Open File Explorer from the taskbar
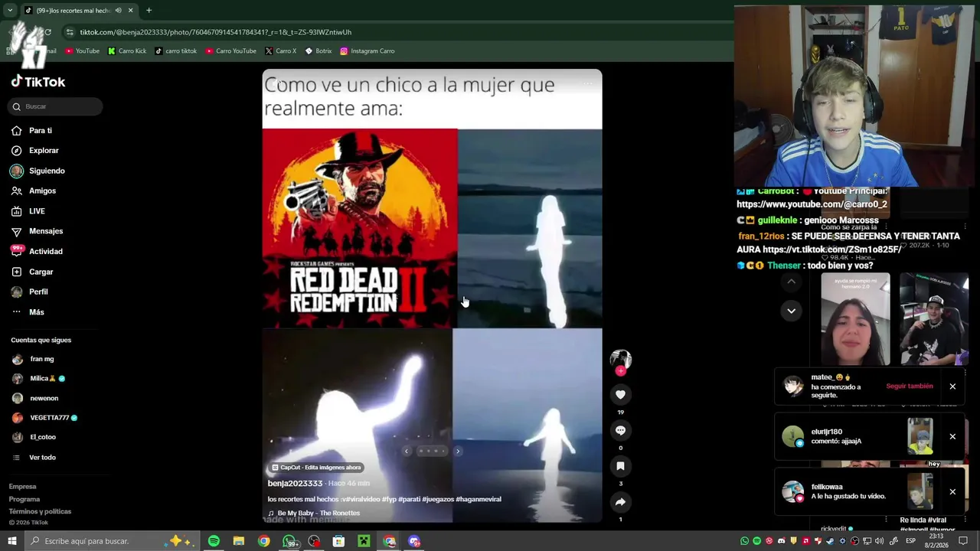Viewport: 980px width, 551px height. [239, 541]
